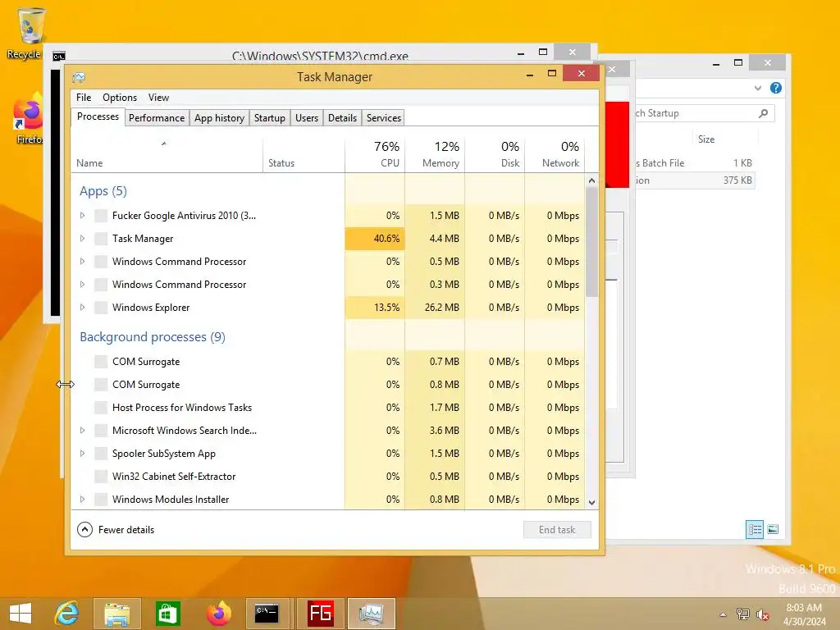Select Task Manager taskbar button
Screen dimensions: 840x630
tap(372, 614)
